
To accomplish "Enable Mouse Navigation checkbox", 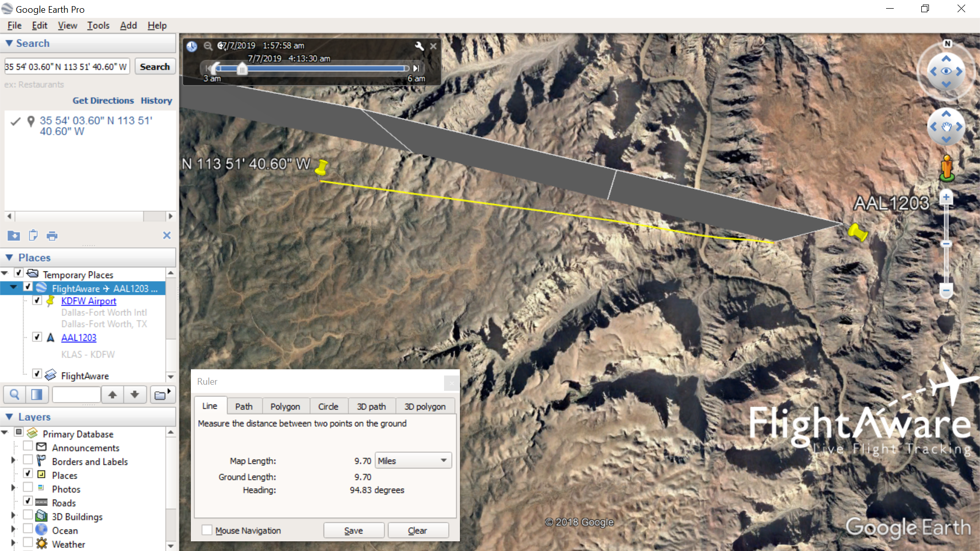I will (x=207, y=530).
